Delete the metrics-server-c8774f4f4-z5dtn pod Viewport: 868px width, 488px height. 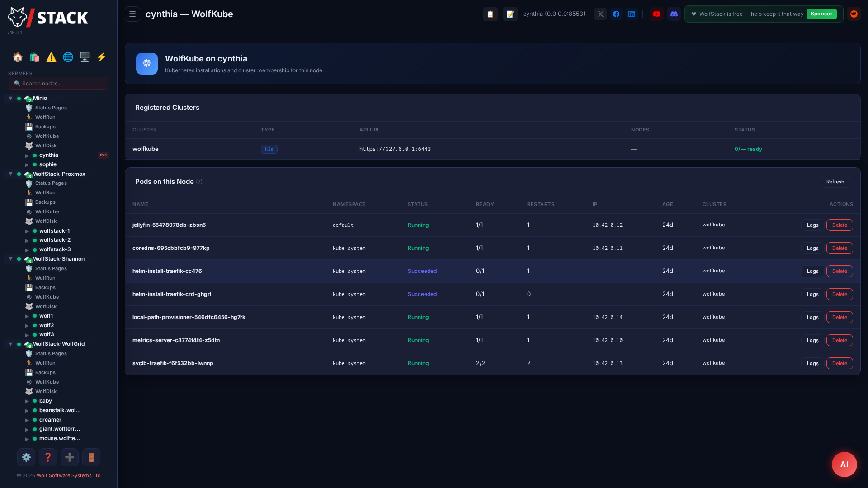840,340
